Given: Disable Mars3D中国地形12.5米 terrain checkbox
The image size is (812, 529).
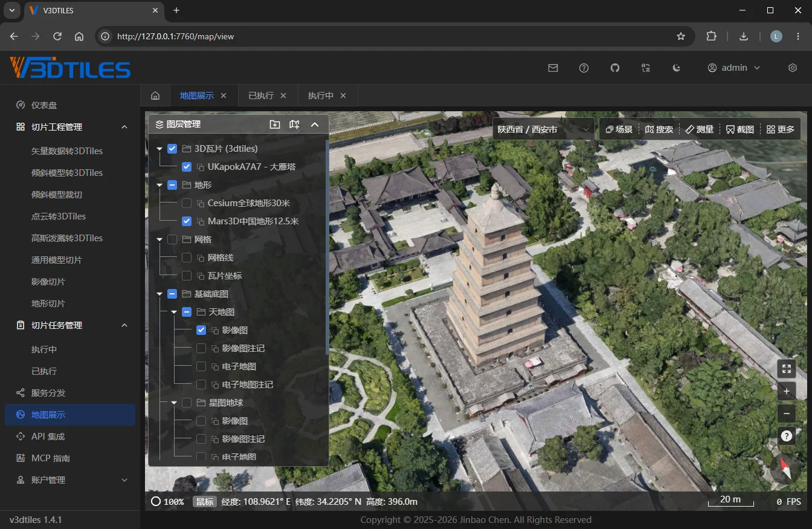Looking at the screenshot, I should pos(187,221).
